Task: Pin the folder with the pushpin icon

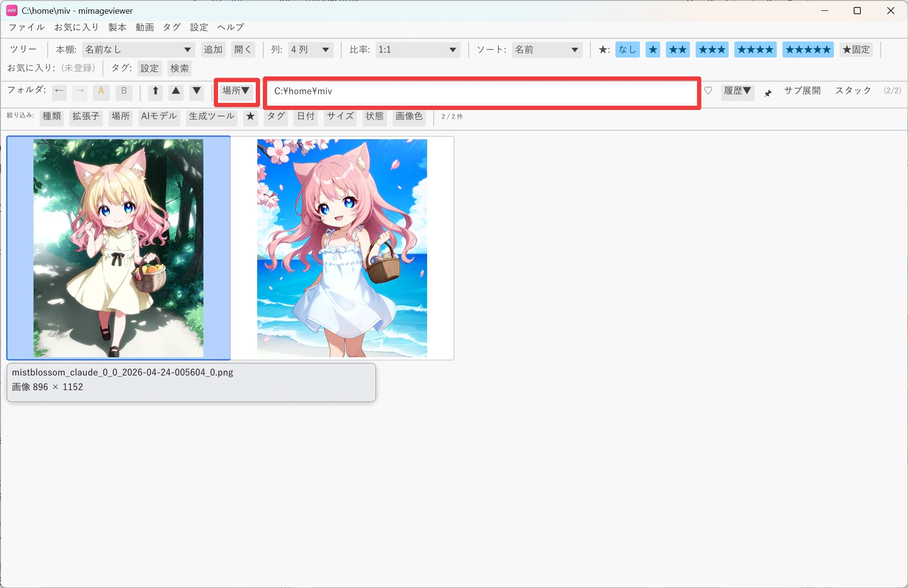Action: [768, 93]
